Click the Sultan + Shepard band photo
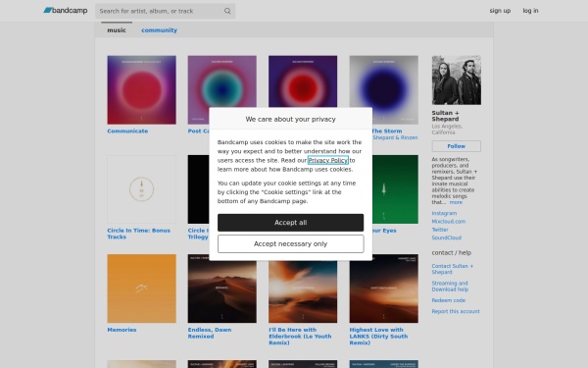This screenshot has width=588, height=368. click(457, 80)
